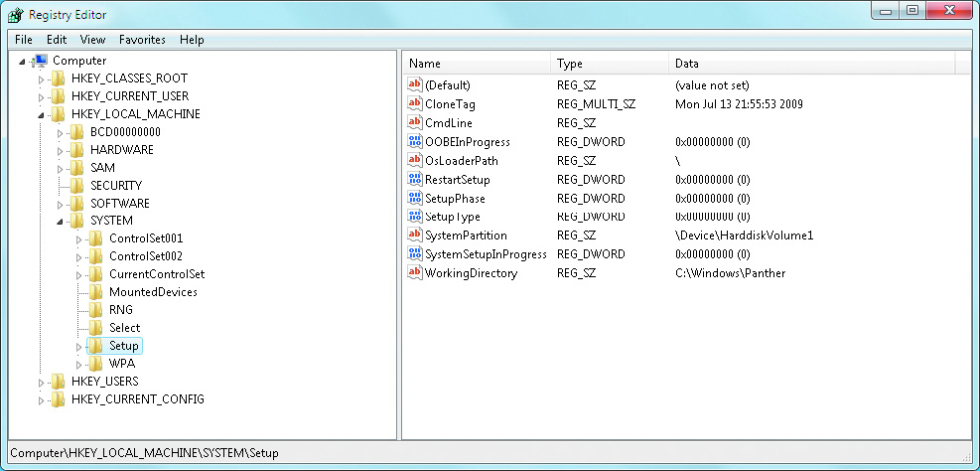
Task: Click the status bar path Computer\HKEY_LOCAL_MACHINE\SYSTEM\Setup
Action: (144, 453)
